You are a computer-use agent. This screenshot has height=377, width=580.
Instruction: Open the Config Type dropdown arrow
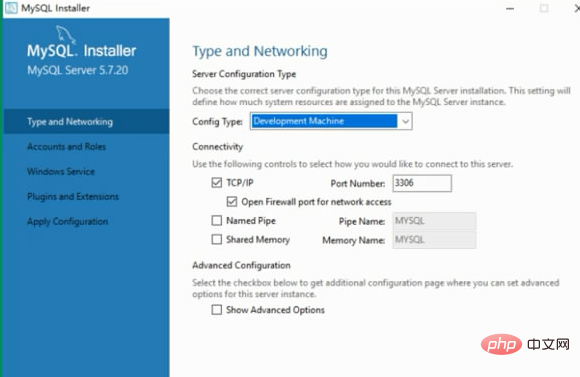point(405,121)
